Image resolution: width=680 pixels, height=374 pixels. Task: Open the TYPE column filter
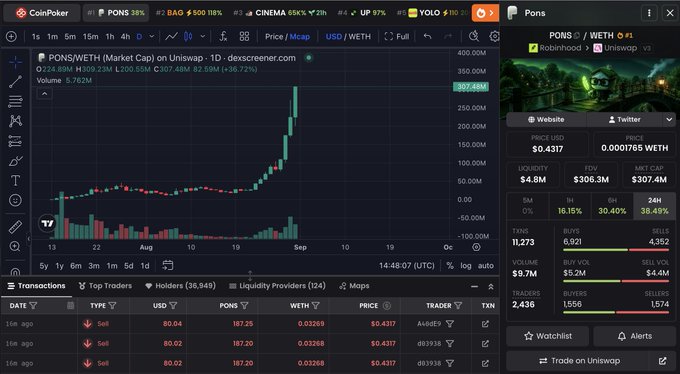pos(112,305)
